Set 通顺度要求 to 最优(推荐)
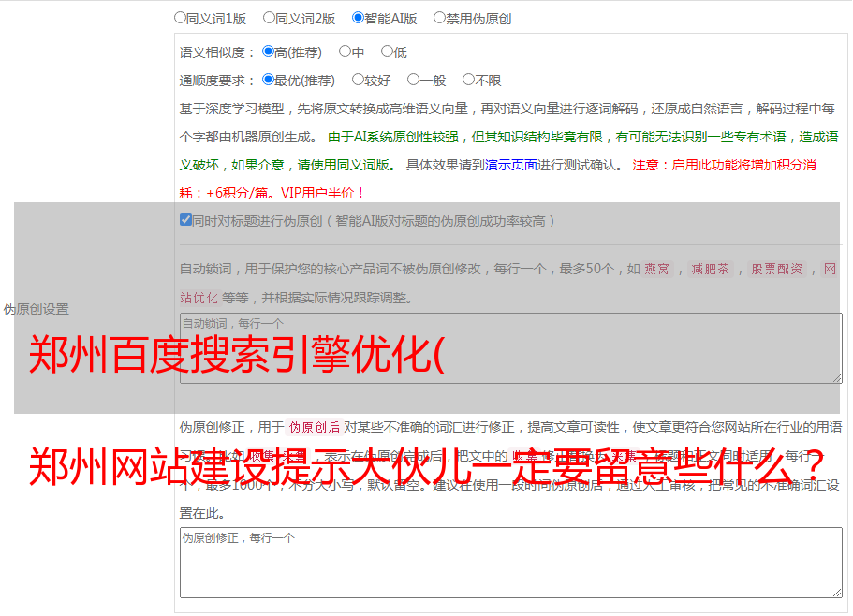Screen dimensions: 853x616 tap(268, 80)
